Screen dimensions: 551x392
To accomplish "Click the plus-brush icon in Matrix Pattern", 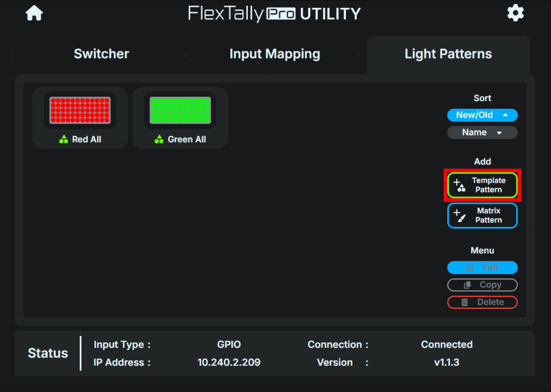I will (x=459, y=216).
